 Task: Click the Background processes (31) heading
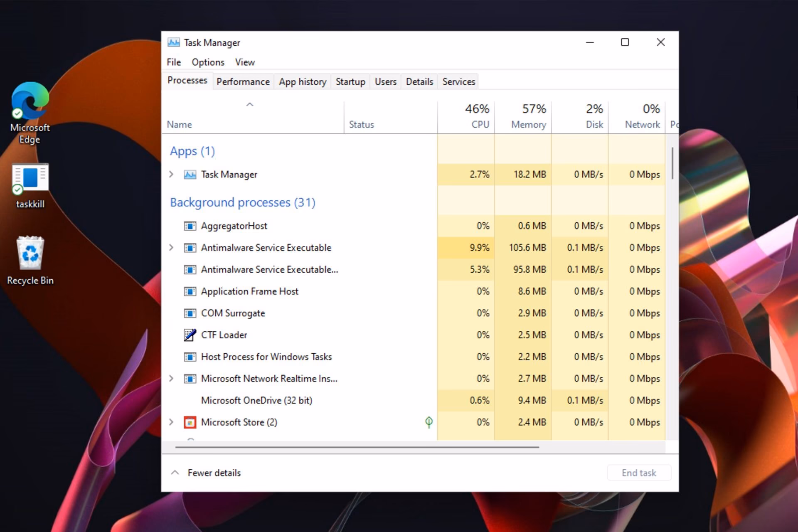[x=243, y=202]
